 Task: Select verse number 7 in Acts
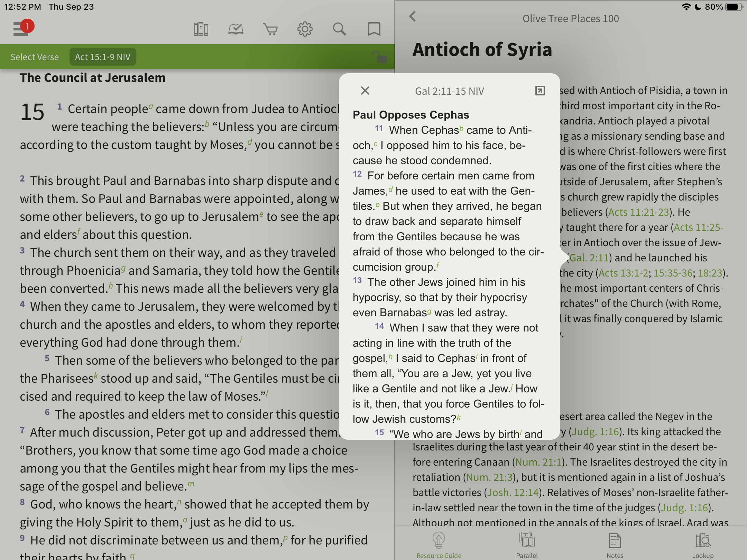coord(22,430)
